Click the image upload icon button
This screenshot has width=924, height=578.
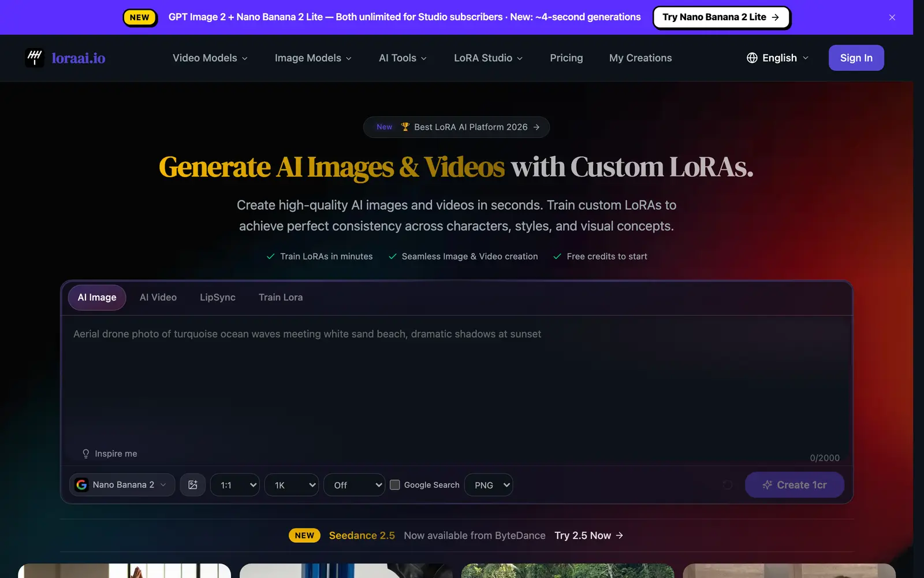coord(193,485)
